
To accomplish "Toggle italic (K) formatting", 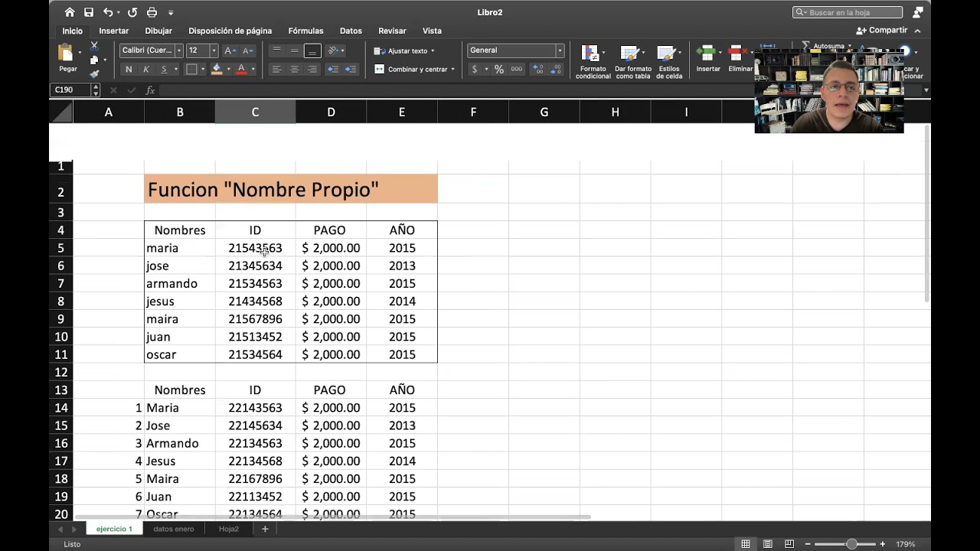I will [x=146, y=69].
